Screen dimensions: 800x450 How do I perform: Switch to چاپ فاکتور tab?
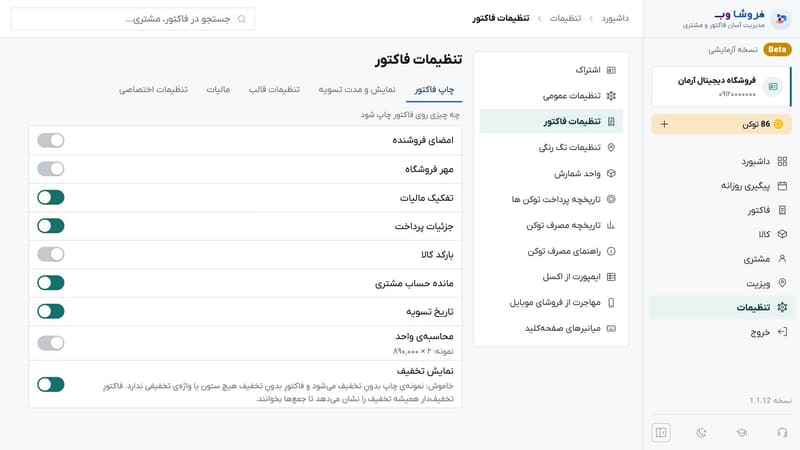click(434, 89)
